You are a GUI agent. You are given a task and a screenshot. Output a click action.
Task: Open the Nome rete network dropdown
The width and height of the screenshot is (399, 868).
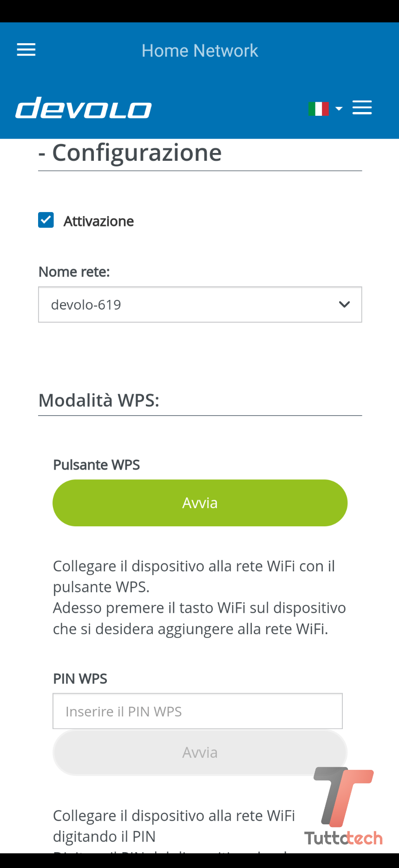[x=200, y=305]
